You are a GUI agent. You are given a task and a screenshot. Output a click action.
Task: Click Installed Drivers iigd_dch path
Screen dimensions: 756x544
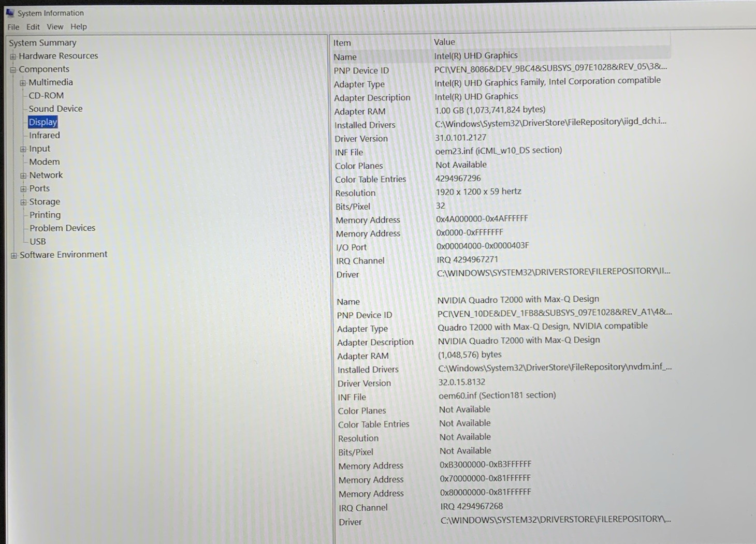pos(550,122)
